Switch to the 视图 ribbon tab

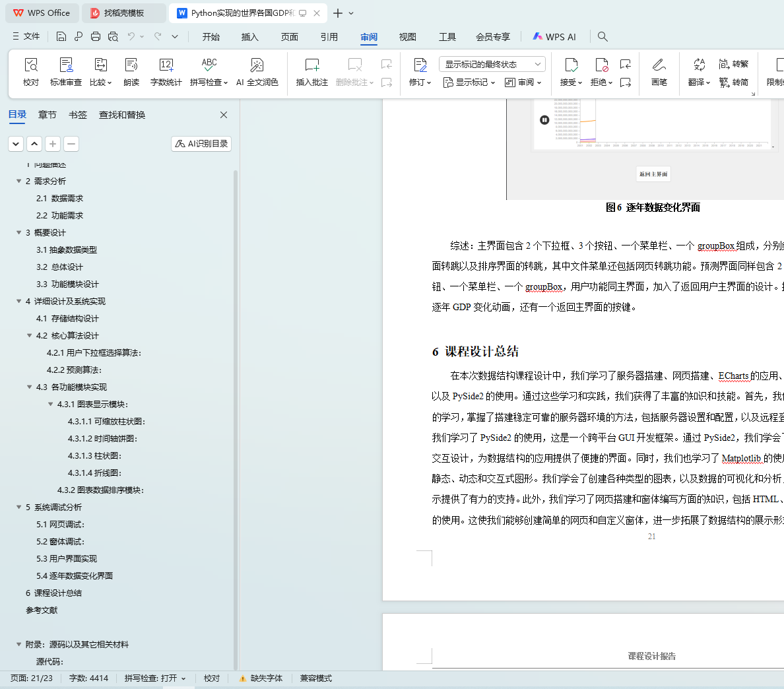407,36
